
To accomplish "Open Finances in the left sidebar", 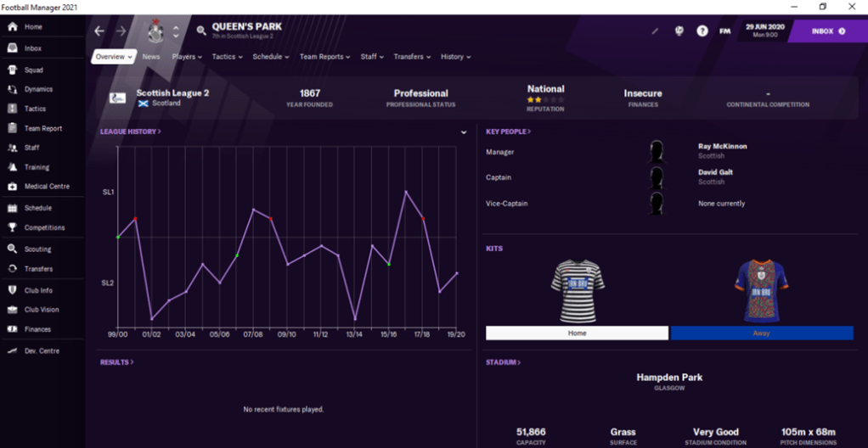I will [x=37, y=329].
